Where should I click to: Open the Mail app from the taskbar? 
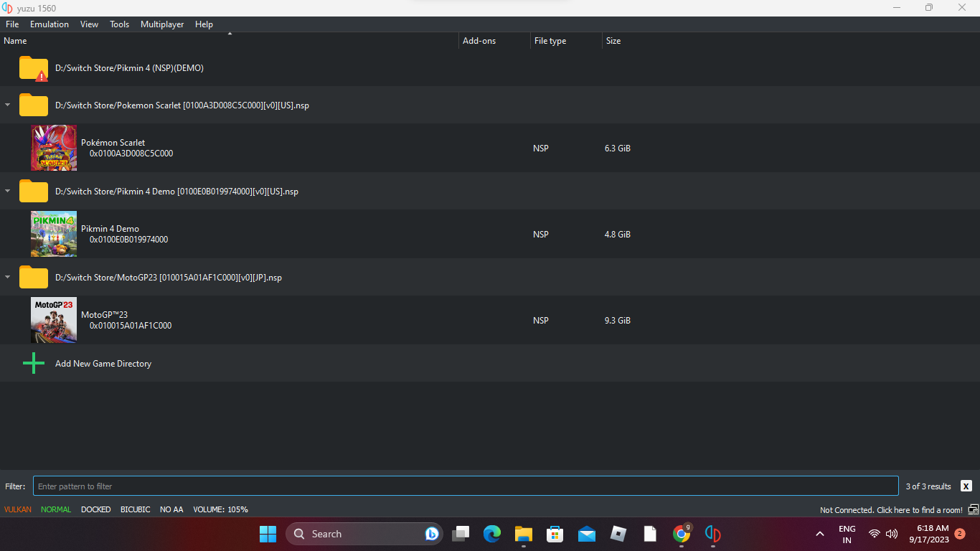587,534
